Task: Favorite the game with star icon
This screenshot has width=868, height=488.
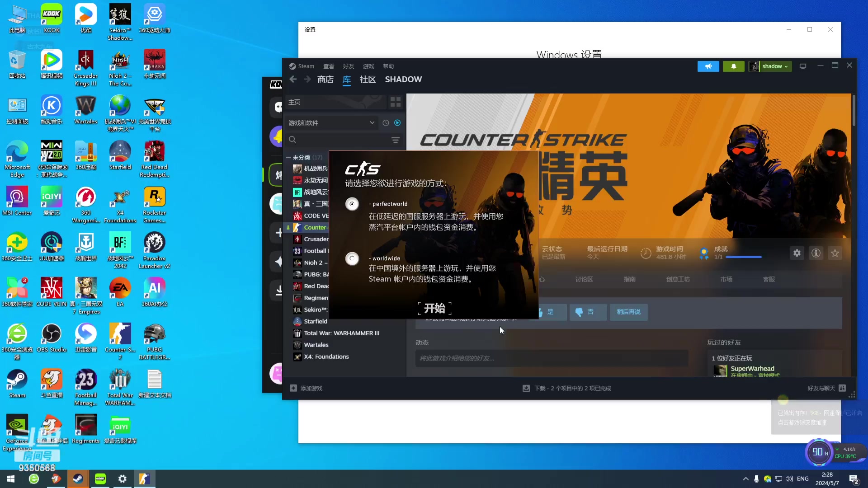Action: [835, 253]
